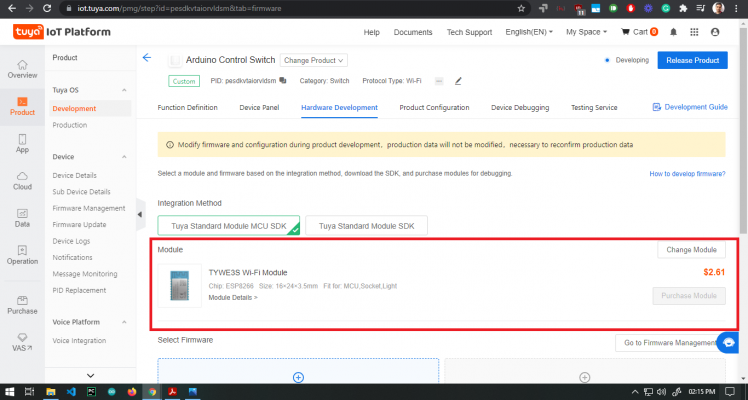The width and height of the screenshot is (748, 400).
Task: Open the apps grid icon in header
Action: point(694,32)
